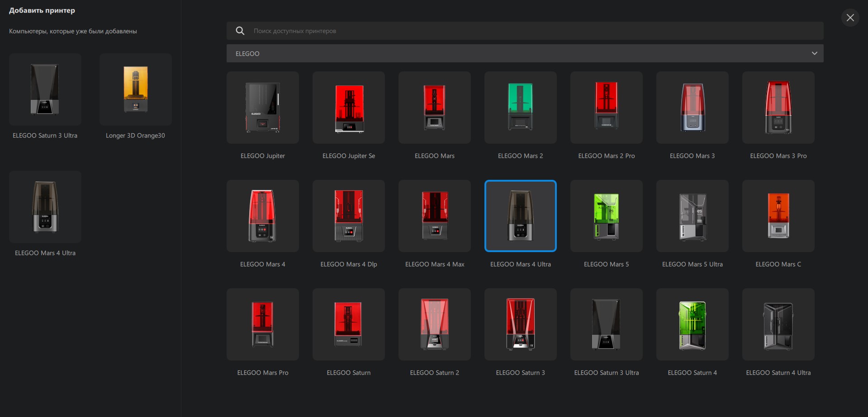Click the ELEGOO Mars Pro label
The image size is (868, 417).
coord(262,373)
